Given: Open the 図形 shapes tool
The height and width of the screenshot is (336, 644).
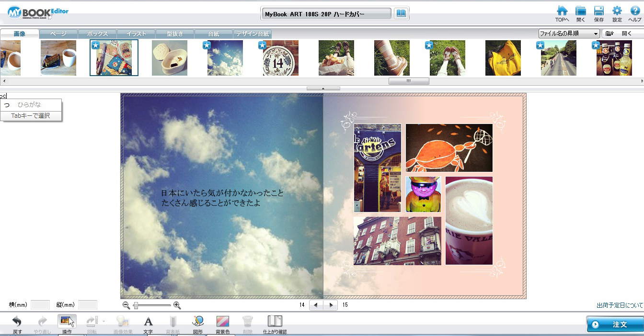Looking at the screenshot, I should 198,322.
